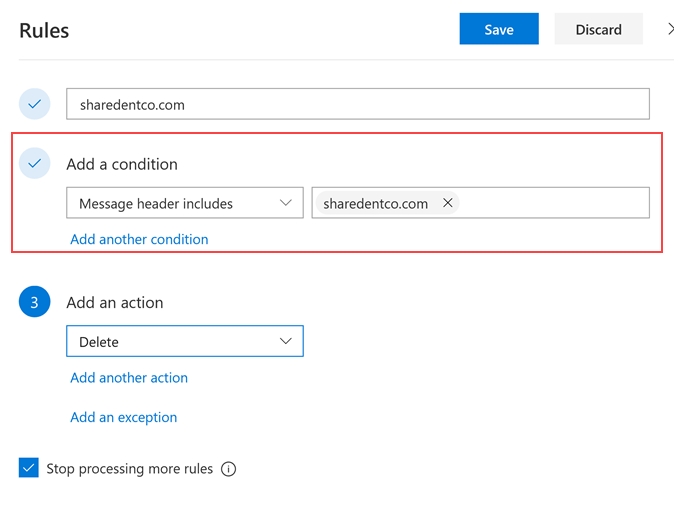Click the Add an action heading

114,302
